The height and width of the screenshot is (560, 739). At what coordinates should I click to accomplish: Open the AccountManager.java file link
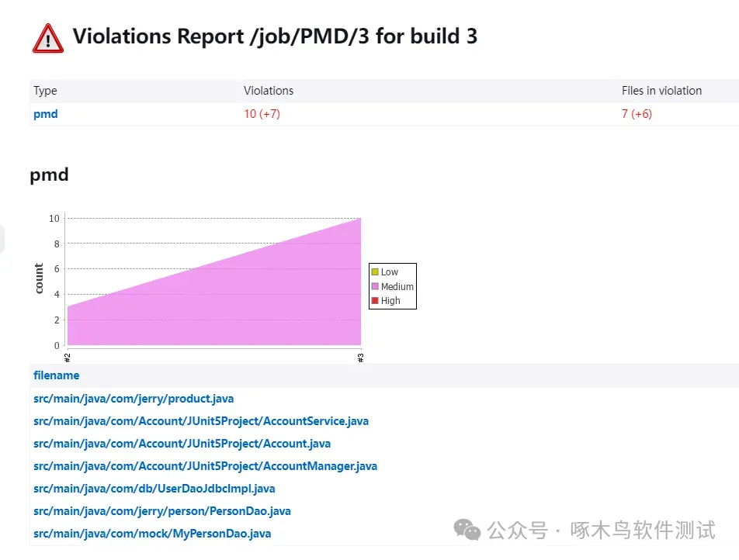pos(205,466)
